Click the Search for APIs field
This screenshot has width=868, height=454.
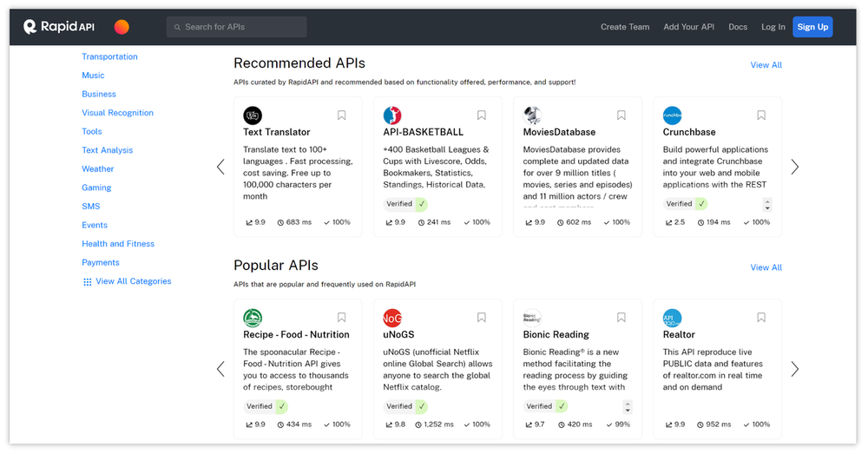click(237, 27)
